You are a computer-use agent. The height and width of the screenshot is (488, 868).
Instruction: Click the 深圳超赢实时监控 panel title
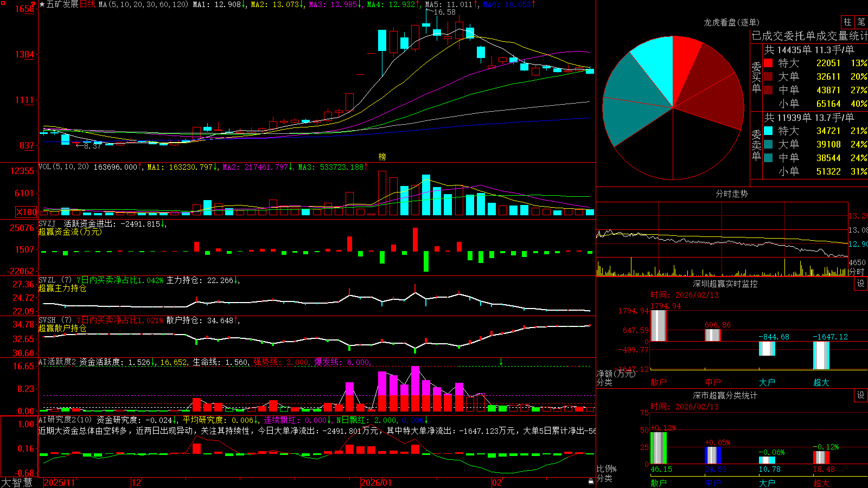[725, 284]
